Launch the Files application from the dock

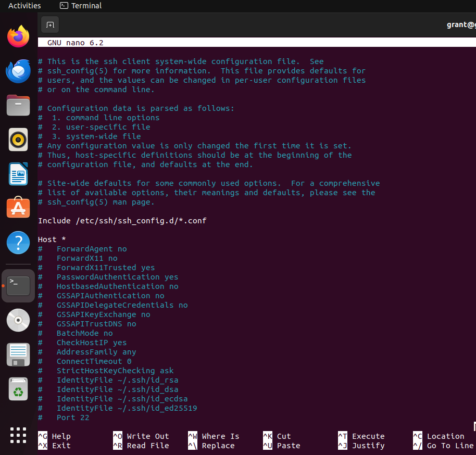click(18, 105)
